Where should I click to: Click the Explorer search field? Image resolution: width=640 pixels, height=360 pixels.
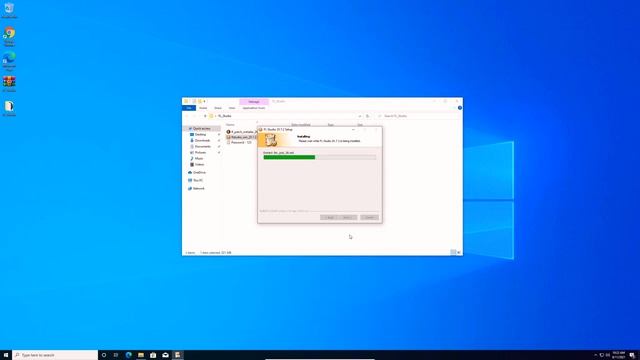point(419,116)
